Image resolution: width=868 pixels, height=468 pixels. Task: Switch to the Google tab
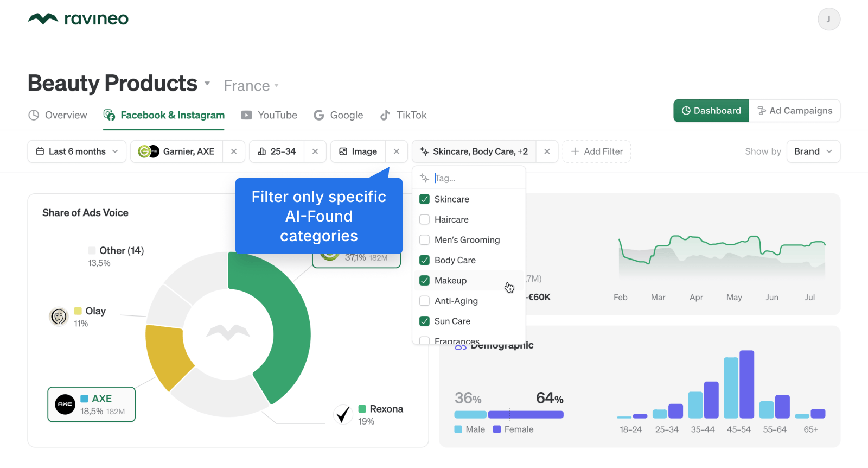(339, 115)
